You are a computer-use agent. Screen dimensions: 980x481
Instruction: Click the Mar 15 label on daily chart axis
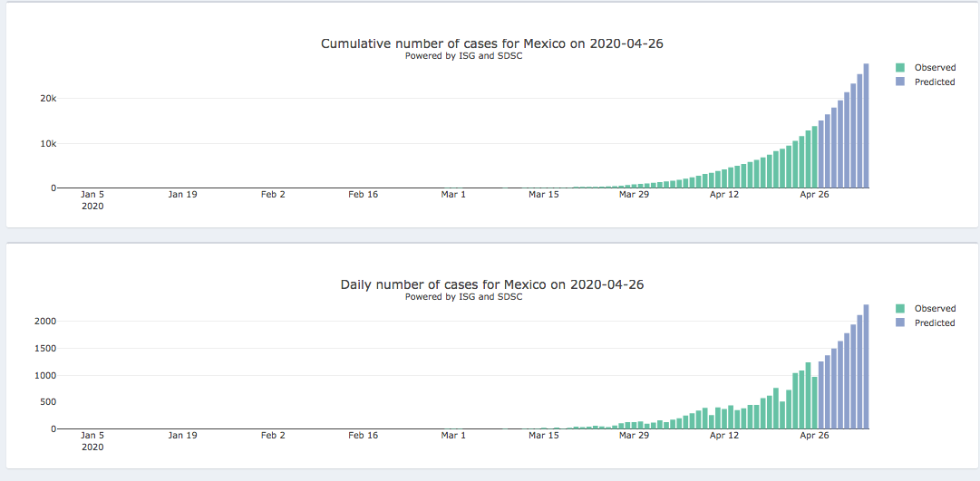tap(544, 435)
